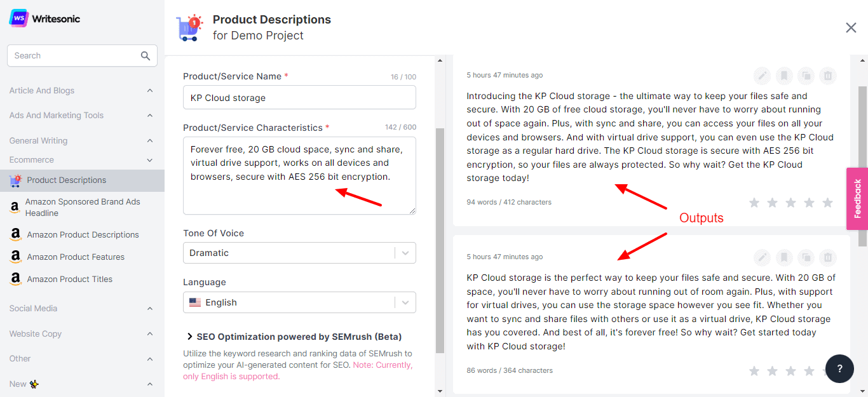Viewport: 868px width, 397px height.
Task: Copy the second output text
Action: point(806,257)
